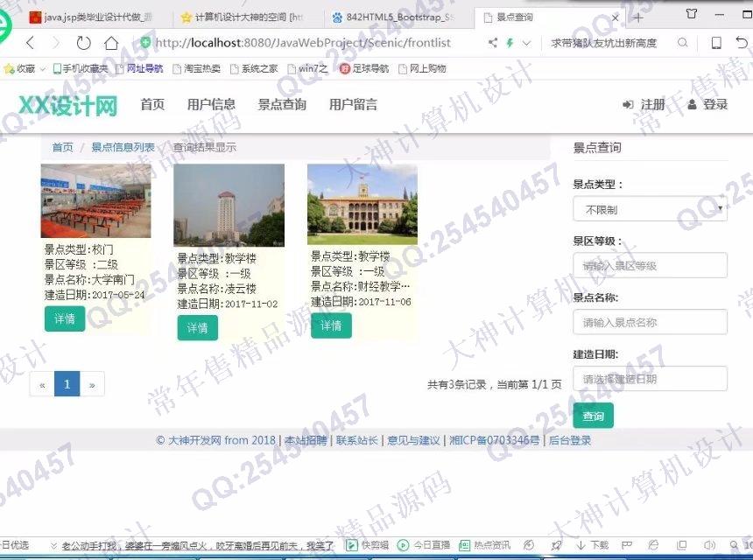Open the 景点查询 navigation menu item
753x560 pixels.
[282, 105]
